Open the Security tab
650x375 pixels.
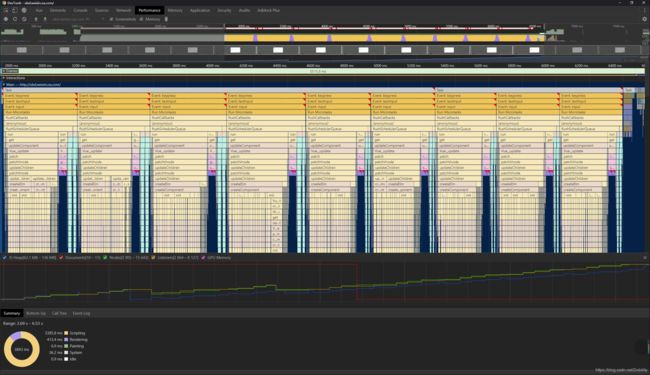click(224, 10)
